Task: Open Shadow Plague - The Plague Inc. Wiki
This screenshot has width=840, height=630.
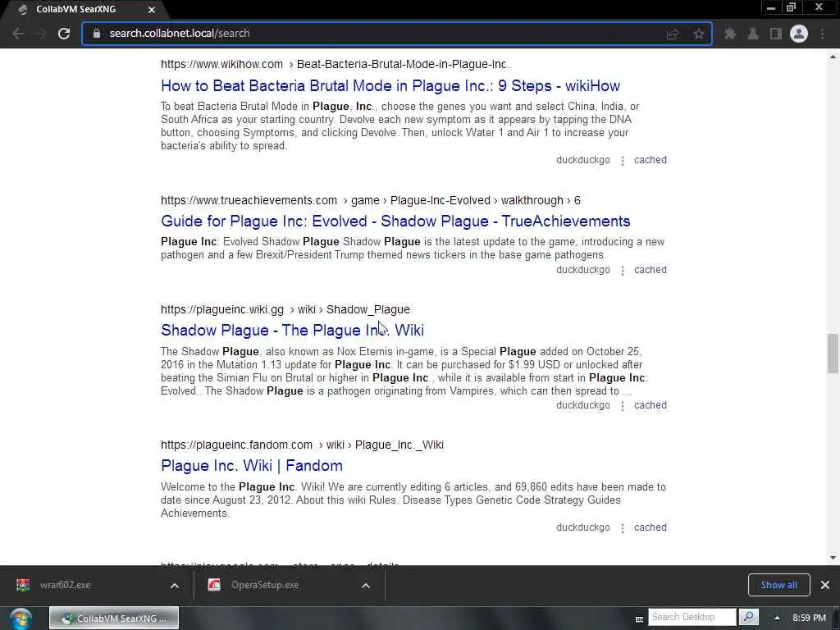Action: pos(293,330)
